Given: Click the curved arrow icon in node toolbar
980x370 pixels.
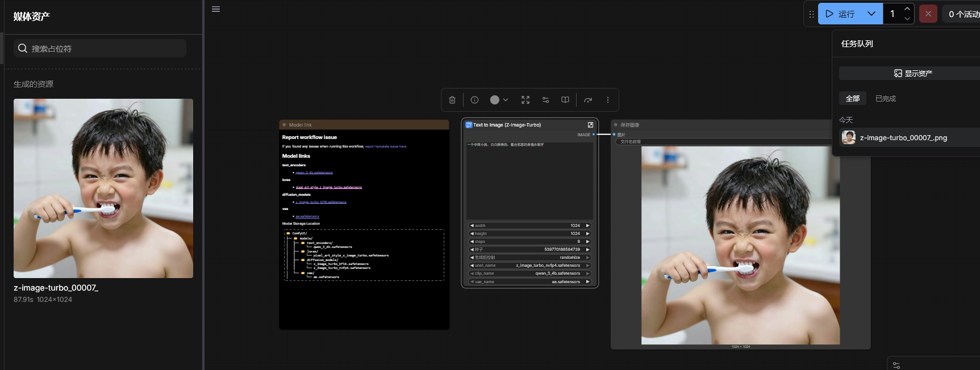Looking at the screenshot, I should pyautogui.click(x=588, y=100).
